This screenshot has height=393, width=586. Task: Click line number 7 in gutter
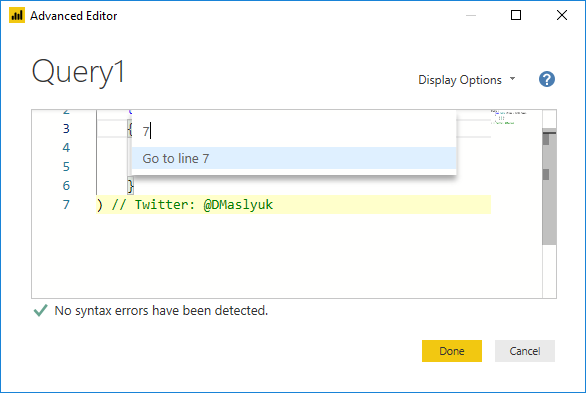click(66, 205)
